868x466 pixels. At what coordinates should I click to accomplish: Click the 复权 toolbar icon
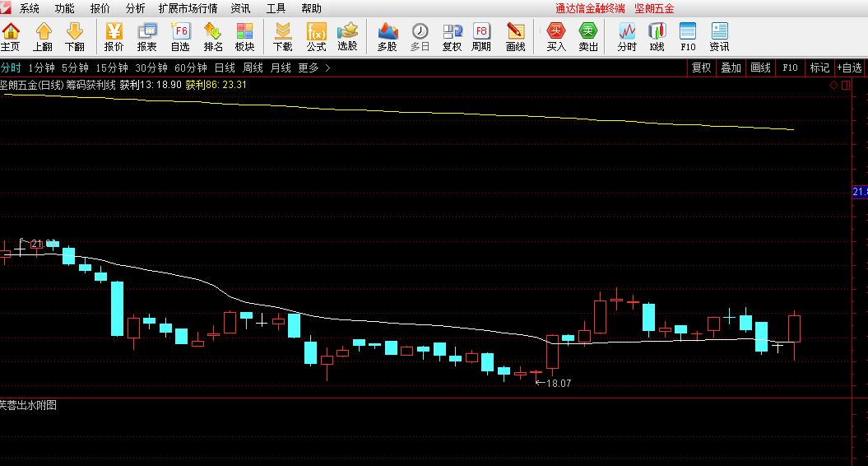point(452,37)
